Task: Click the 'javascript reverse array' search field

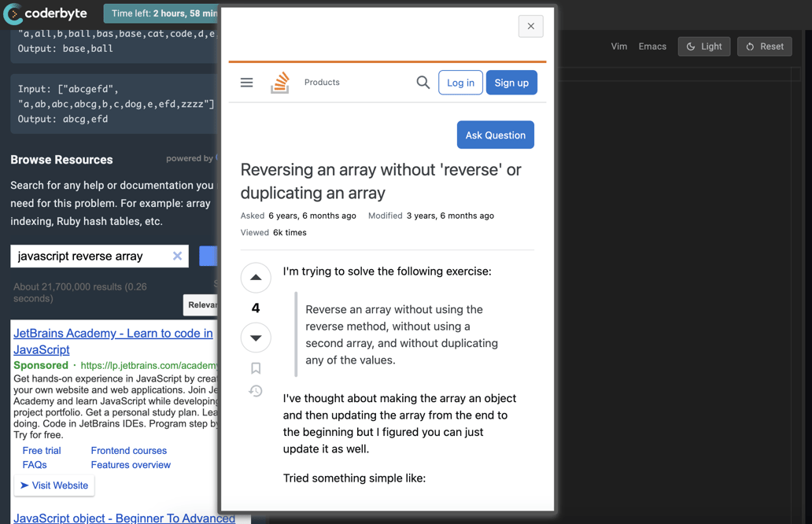Action: point(90,256)
